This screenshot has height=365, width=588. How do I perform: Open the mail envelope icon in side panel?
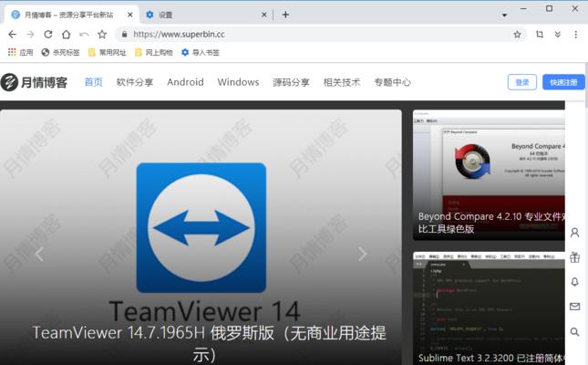pyautogui.click(x=574, y=307)
